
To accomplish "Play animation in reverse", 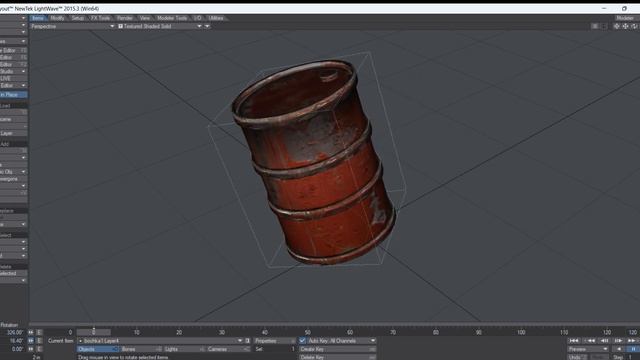I will (x=618, y=349).
